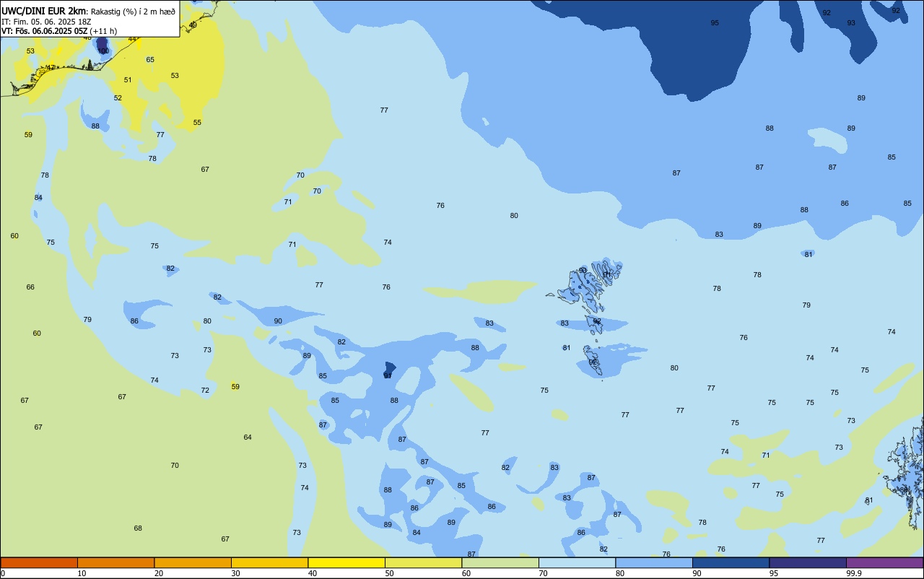Click the '10' legend tick label
Viewport: 924px width, 579px height.
pos(82,573)
